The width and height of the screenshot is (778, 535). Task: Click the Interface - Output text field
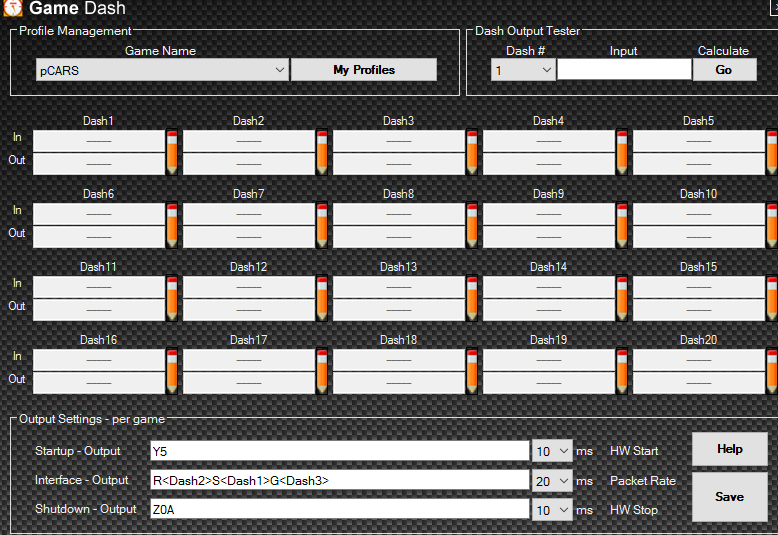pos(340,480)
